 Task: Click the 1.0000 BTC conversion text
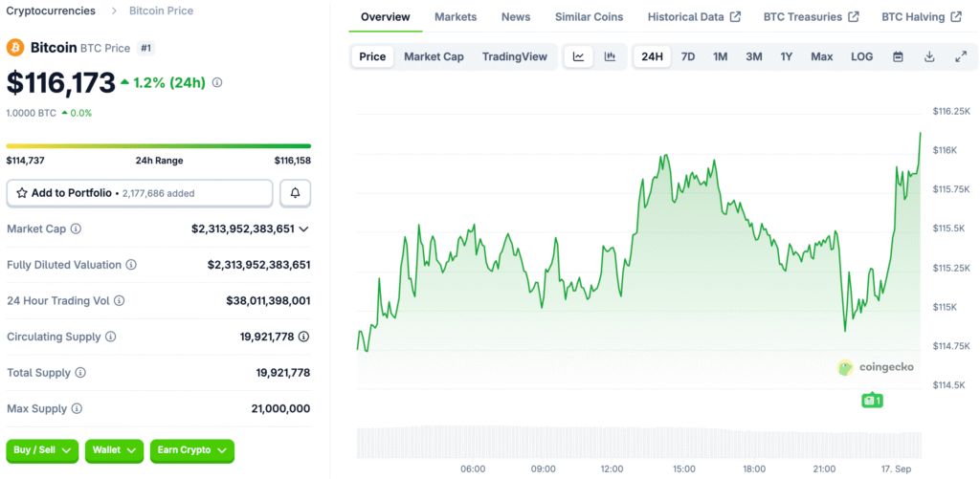pos(32,113)
